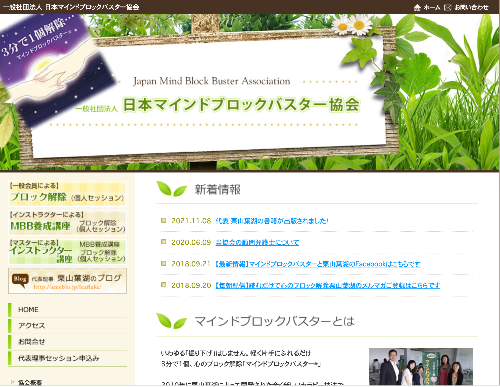
Task: Click the group photo thumbnail
Action: point(421,367)
